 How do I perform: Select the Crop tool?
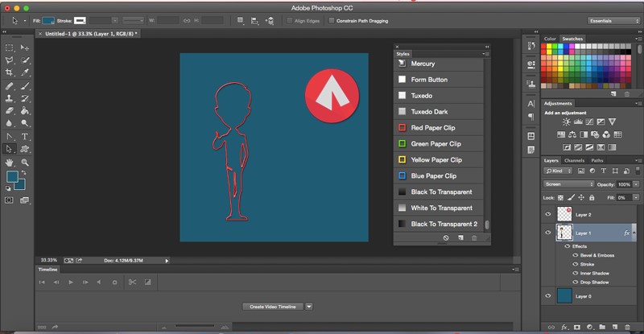(9, 72)
